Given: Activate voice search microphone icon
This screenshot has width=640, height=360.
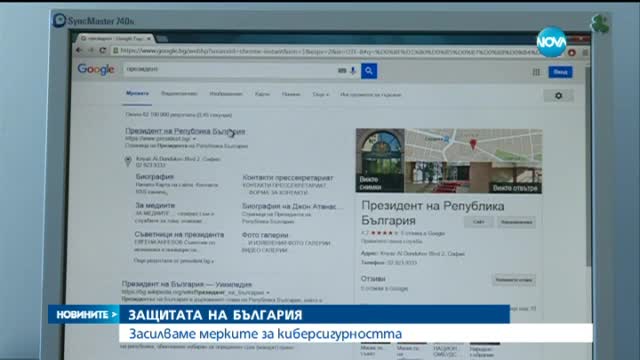Looking at the screenshot, I should click(353, 71).
